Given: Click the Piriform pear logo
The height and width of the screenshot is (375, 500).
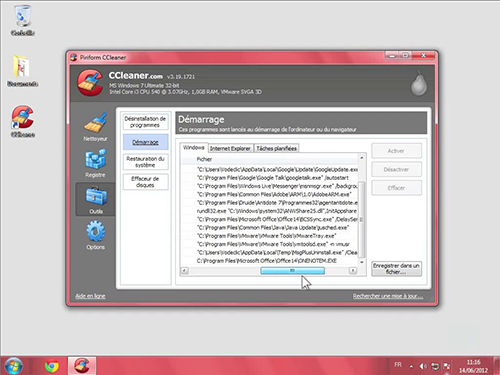Looking at the screenshot, I should click(x=419, y=83).
